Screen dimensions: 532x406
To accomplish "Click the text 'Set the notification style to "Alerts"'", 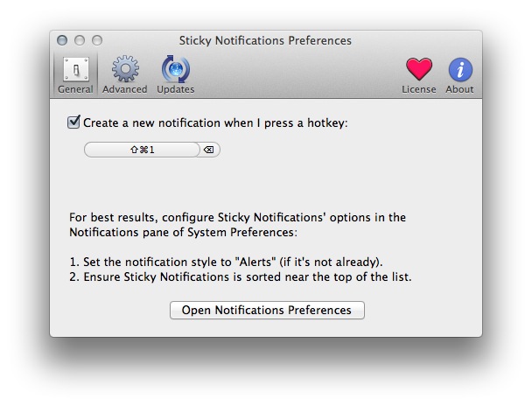I will tap(179, 262).
